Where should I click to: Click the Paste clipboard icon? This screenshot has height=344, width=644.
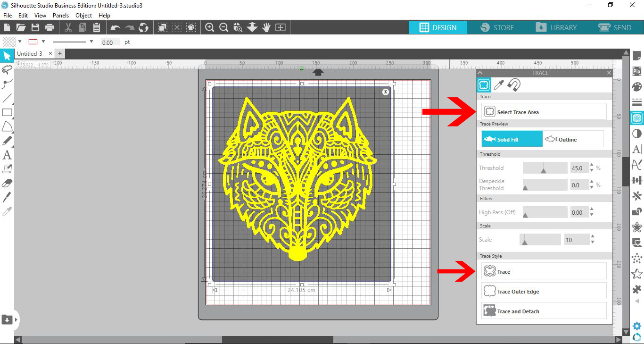(x=97, y=27)
